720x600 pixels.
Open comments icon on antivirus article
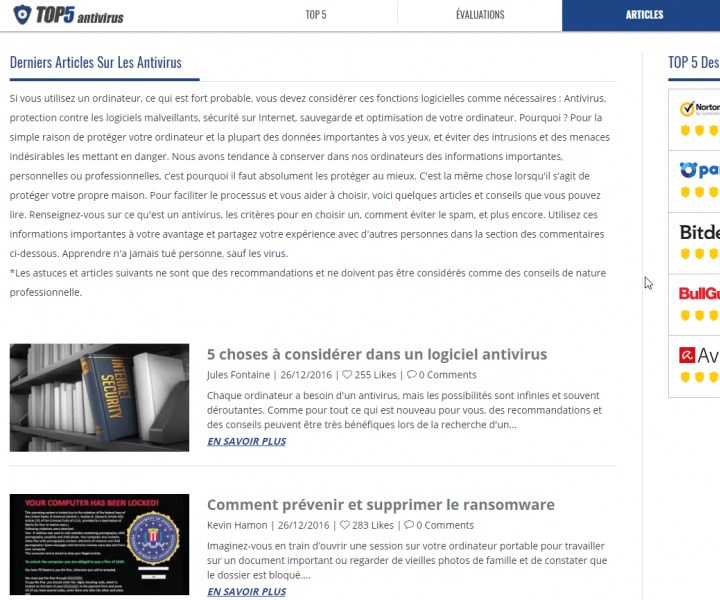click(x=411, y=376)
